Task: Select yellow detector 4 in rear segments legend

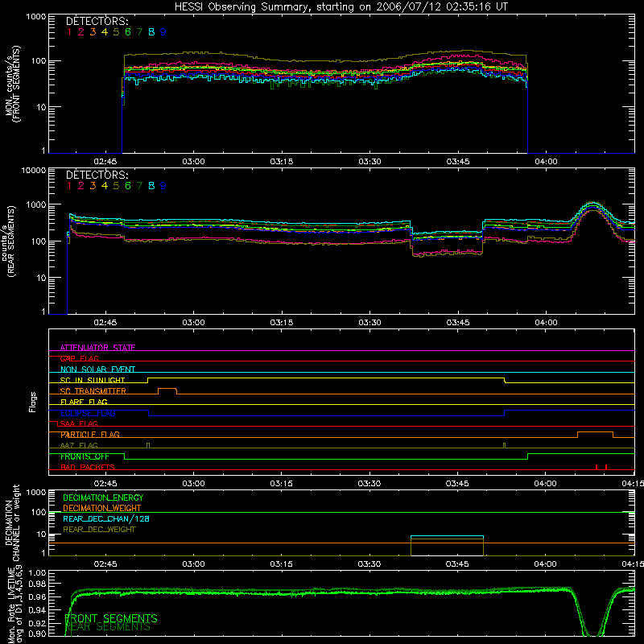Action: point(105,186)
